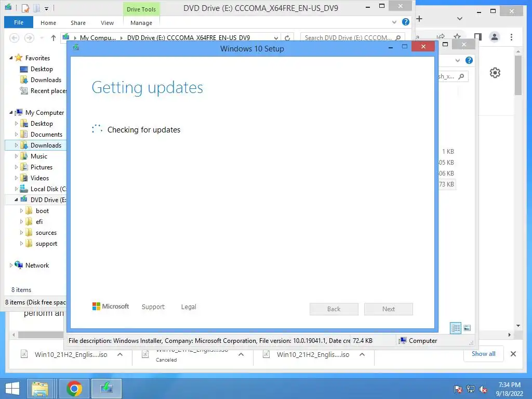Switch to the Home ribbon tab

(48, 23)
